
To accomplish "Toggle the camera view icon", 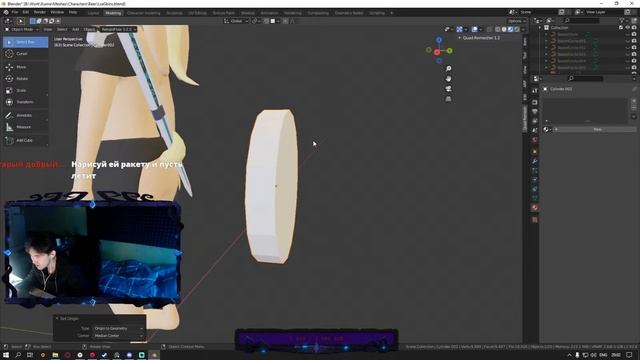I will pyautogui.click(x=448, y=89).
